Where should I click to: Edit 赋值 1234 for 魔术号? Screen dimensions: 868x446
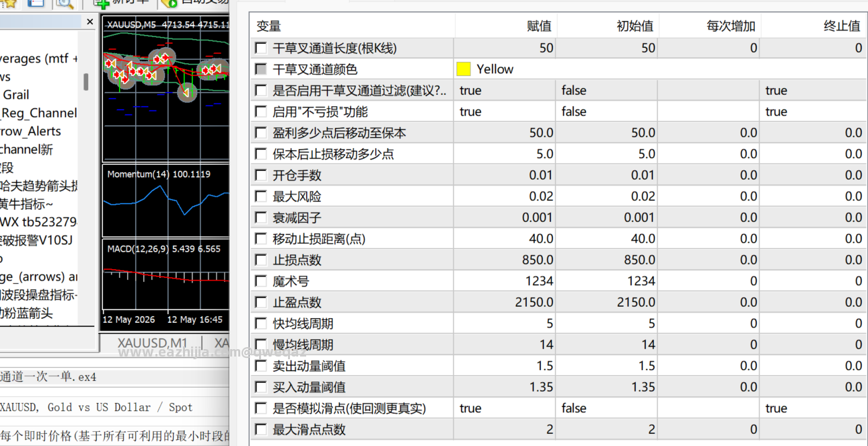(x=506, y=281)
